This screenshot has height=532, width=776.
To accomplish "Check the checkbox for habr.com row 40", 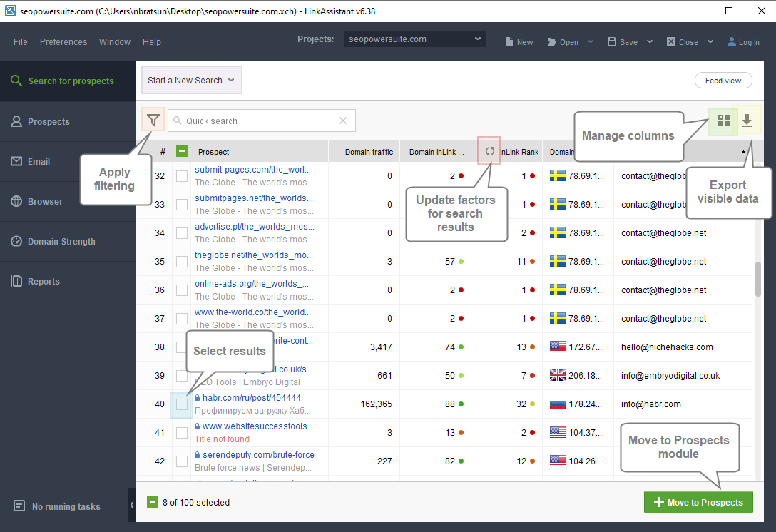I will 182,404.
